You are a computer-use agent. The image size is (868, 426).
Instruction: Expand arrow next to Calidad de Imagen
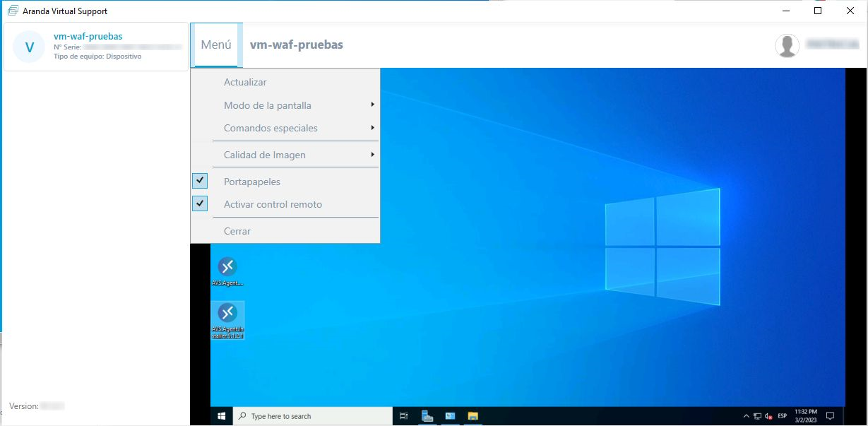point(372,154)
